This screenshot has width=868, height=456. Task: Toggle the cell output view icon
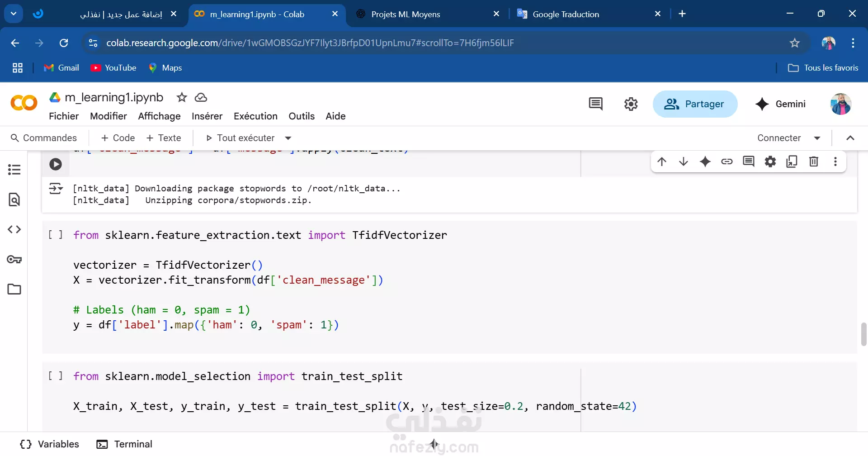coord(56,188)
